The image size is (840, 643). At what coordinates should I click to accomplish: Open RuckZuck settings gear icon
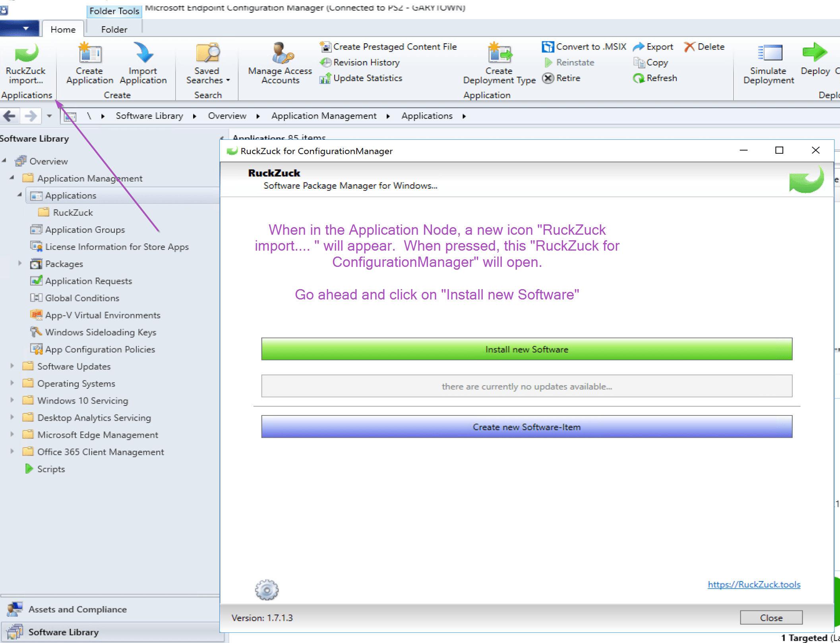pos(267,590)
